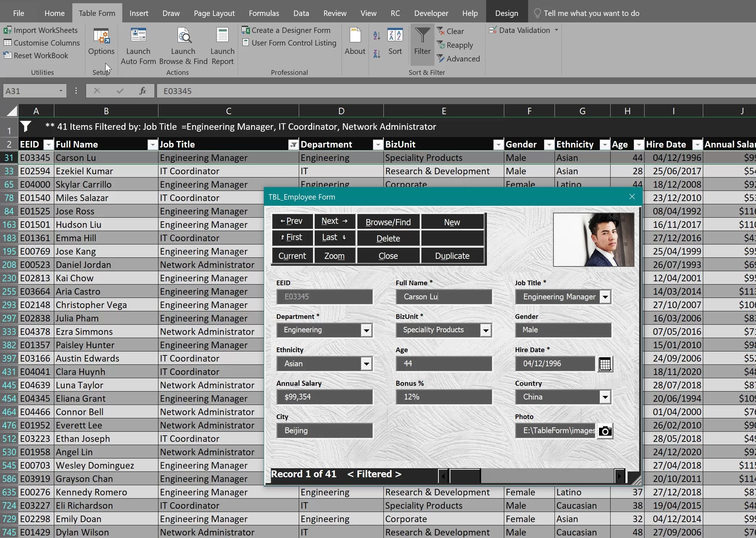
Task: Switch to the Formulas ribbon tab
Action: coord(264,13)
